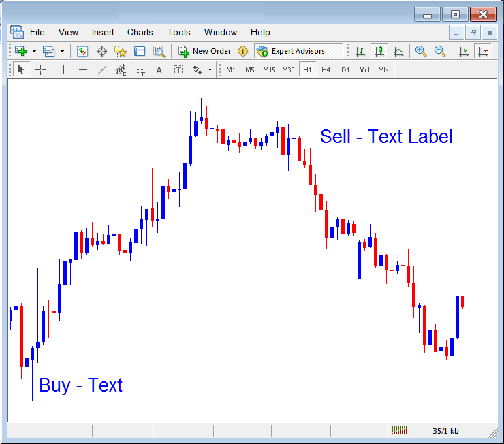Open the Insert menu

[103, 32]
